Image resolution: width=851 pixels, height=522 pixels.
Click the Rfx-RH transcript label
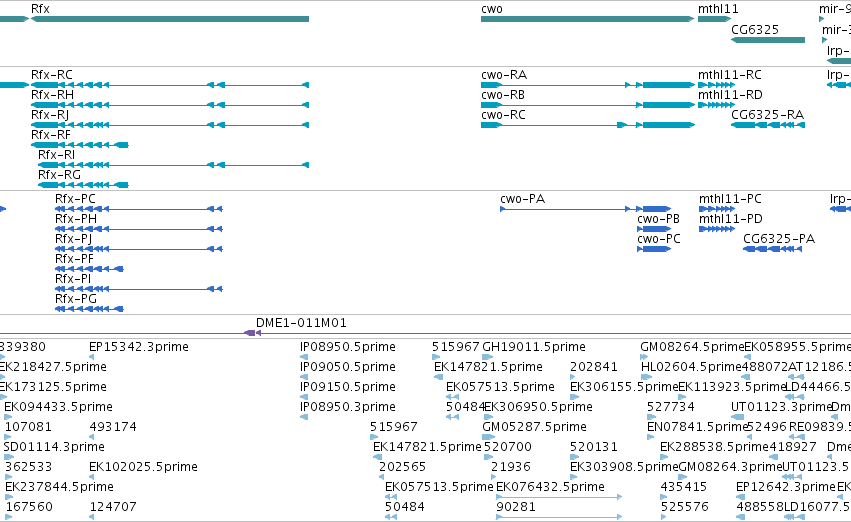(52, 94)
